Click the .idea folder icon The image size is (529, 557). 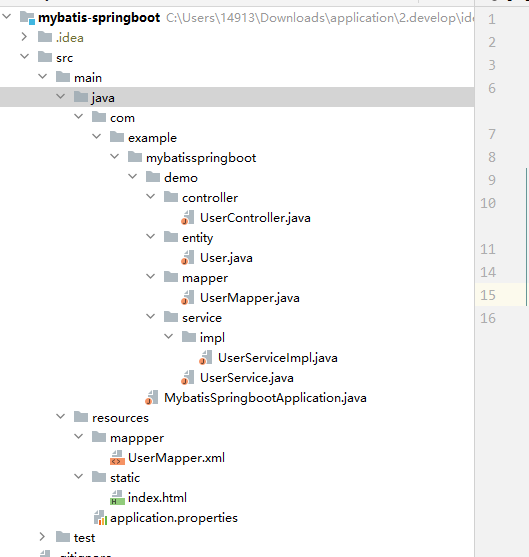(45, 37)
